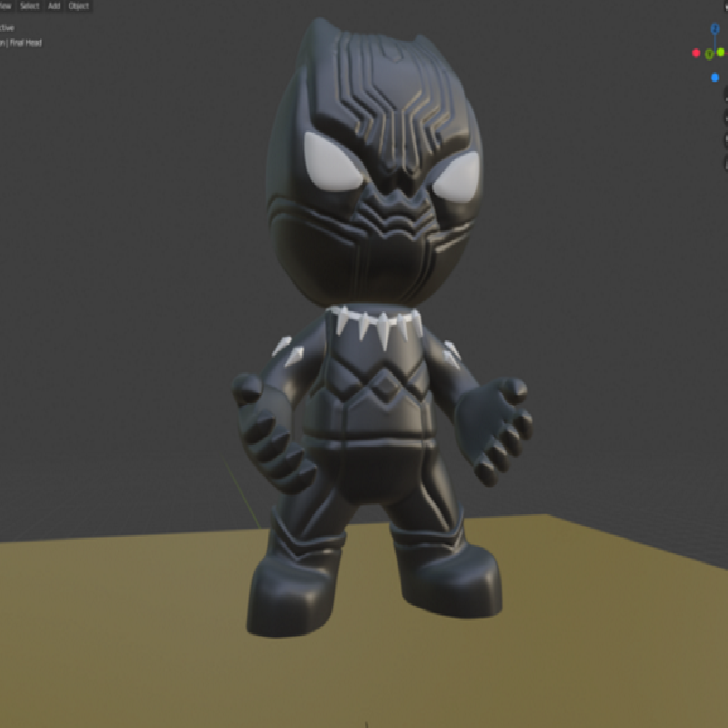This screenshot has height=728, width=728.
Task: Open the Add menu
Action: [x=55, y=6]
